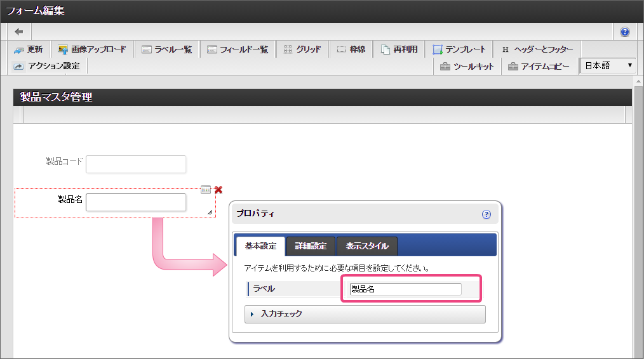644x359 pixels.
Task: Click the 製品名 label on form
Action: (70, 199)
